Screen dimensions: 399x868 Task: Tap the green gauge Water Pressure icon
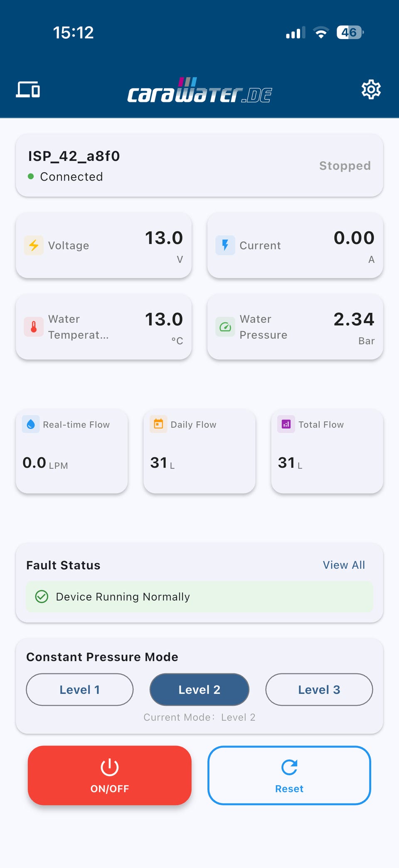pyautogui.click(x=225, y=327)
